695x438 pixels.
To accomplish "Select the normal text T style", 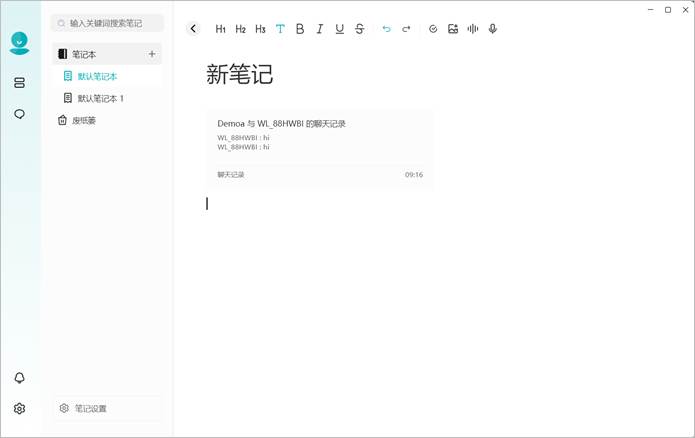I will (x=280, y=29).
